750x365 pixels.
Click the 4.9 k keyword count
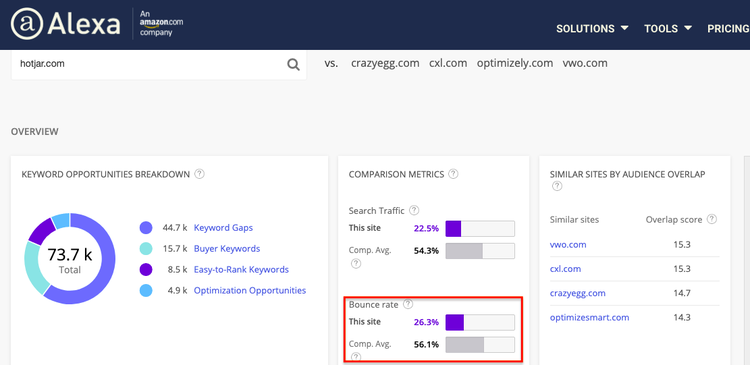tap(177, 290)
